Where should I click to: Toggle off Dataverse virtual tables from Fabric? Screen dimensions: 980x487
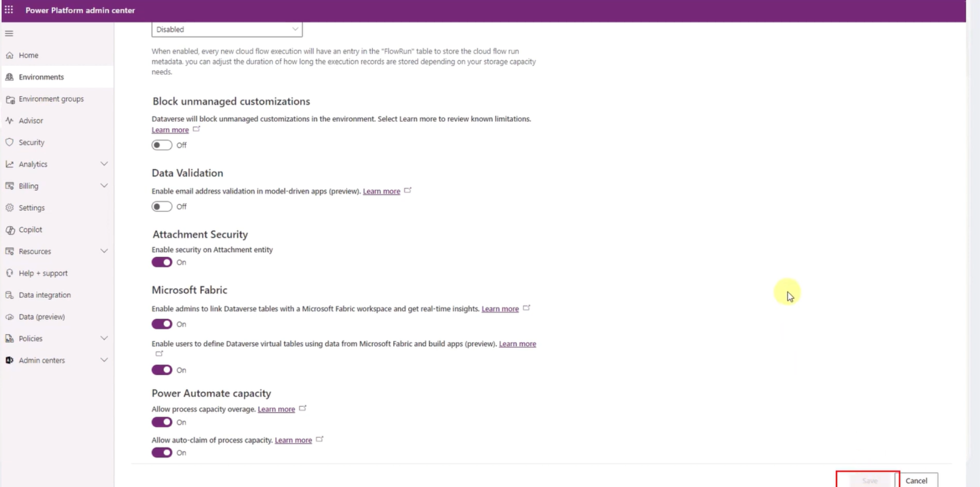pyautogui.click(x=162, y=370)
